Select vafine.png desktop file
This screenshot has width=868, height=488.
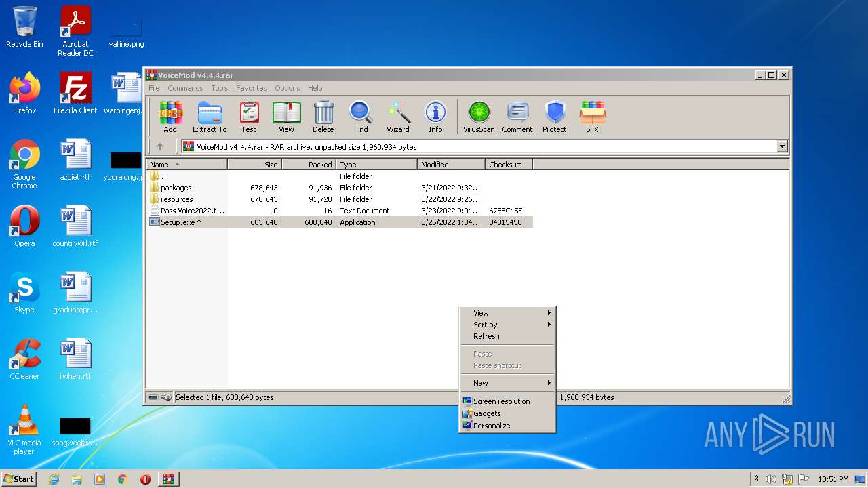[126, 31]
